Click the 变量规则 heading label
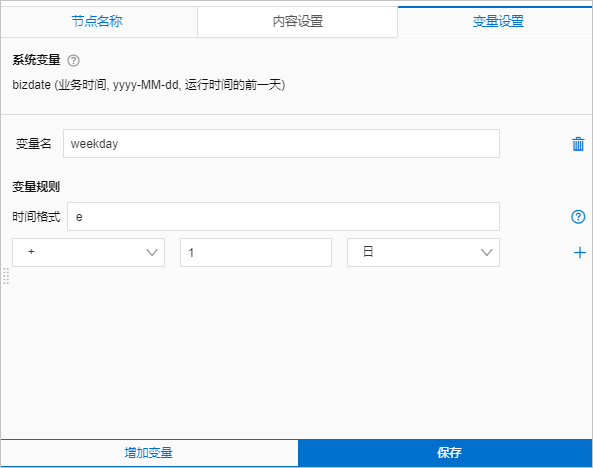The width and height of the screenshot is (593, 468). point(36,187)
